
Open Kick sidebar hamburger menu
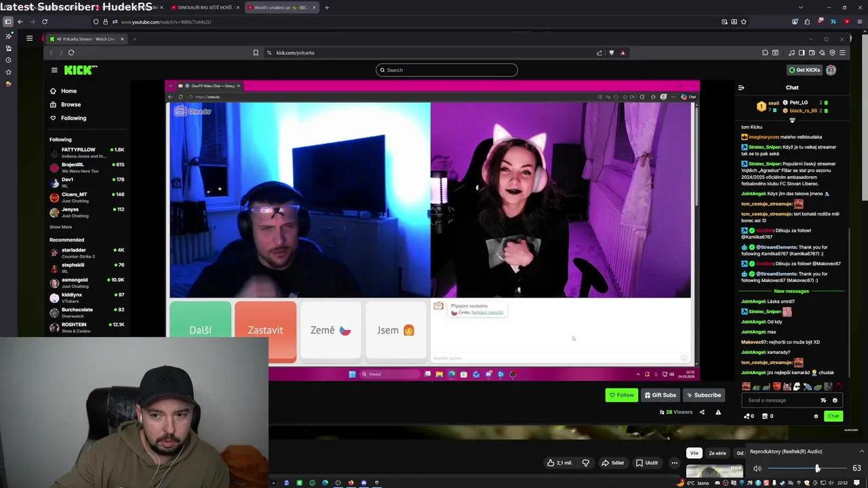(x=54, y=70)
